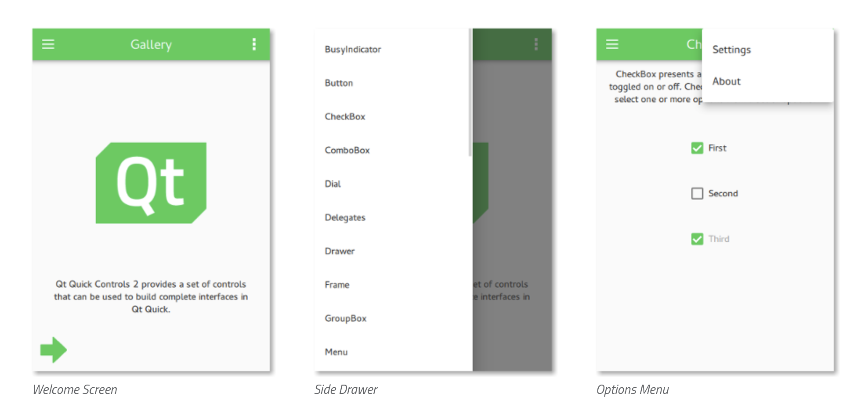This screenshot has height=418, width=868.
Task: Open the hamburger navigation menu on Gallery screen
Action: tap(48, 44)
